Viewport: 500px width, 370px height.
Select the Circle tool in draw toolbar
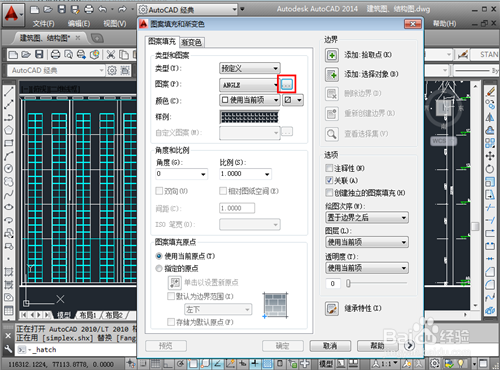(x=9, y=168)
